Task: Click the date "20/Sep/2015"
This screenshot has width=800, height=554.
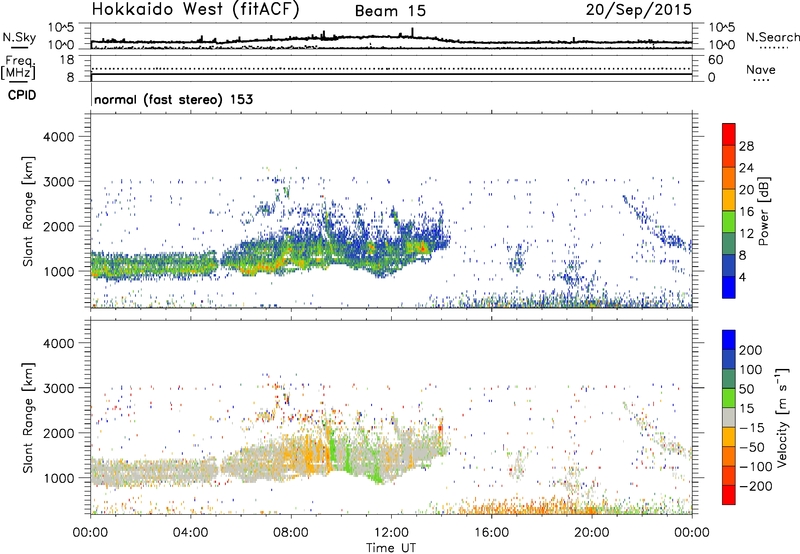Action: [639, 9]
